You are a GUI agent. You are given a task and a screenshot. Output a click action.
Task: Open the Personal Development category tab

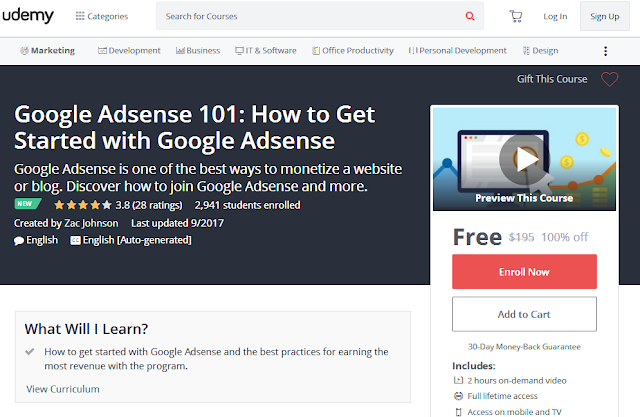(458, 51)
